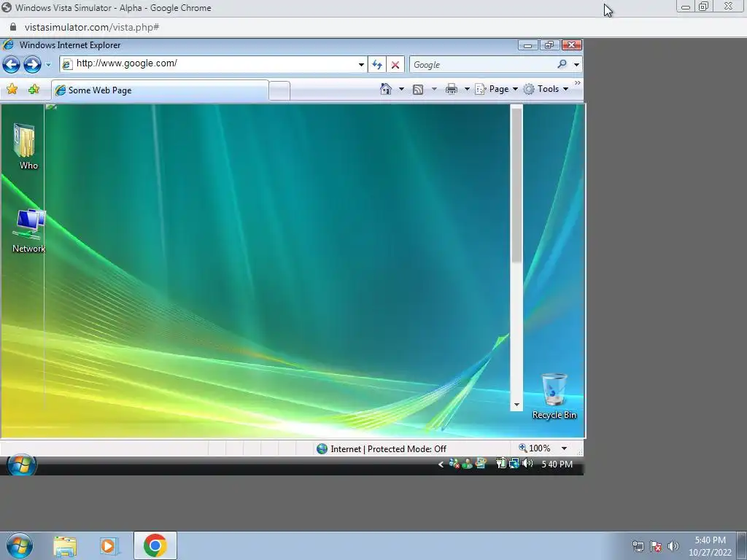Expand the Feeds dropdown arrow
Viewport: 747px width, 560px height.
[434, 89]
